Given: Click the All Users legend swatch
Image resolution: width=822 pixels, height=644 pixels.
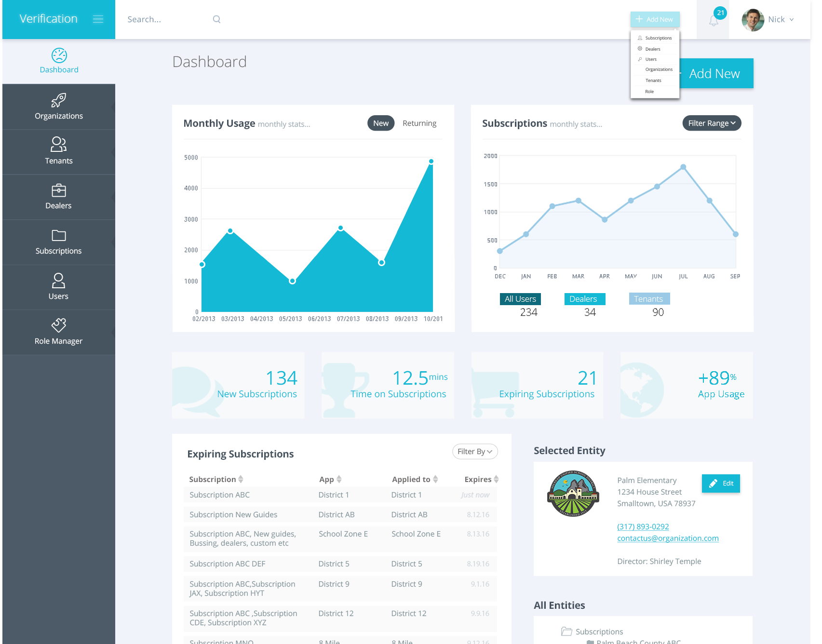Looking at the screenshot, I should pyautogui.click(x=520, y=299).
